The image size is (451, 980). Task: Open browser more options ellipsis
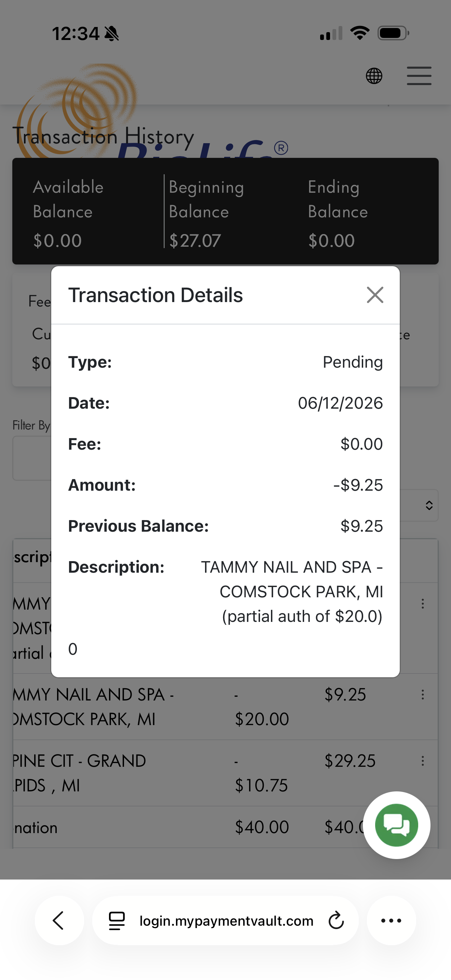coord(391,921)
